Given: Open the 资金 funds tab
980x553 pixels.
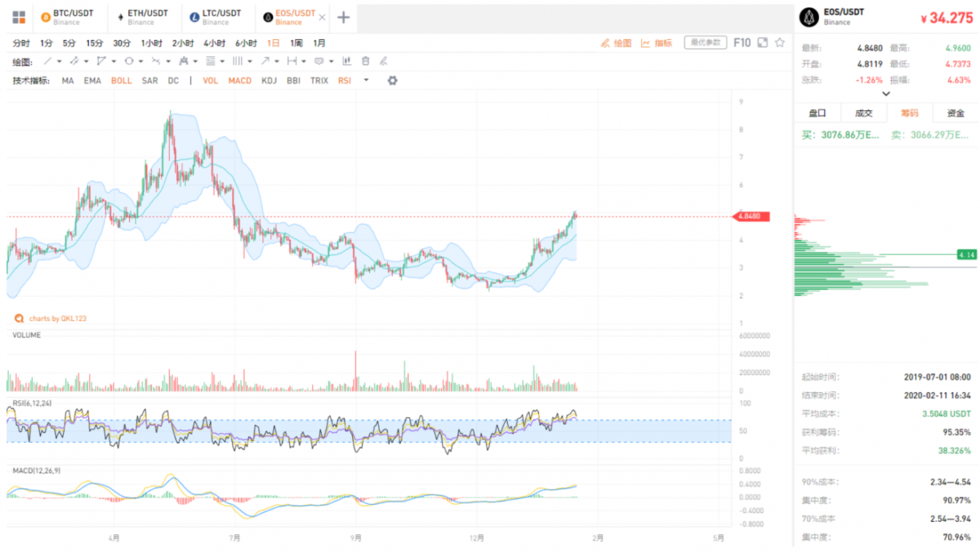Looking at the screenshot, I should click(955, 113).
